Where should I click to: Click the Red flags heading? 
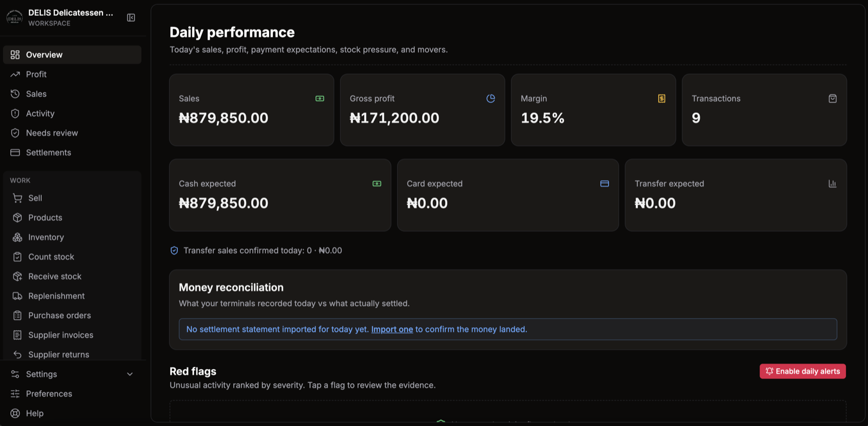click(x=193, y=371)
